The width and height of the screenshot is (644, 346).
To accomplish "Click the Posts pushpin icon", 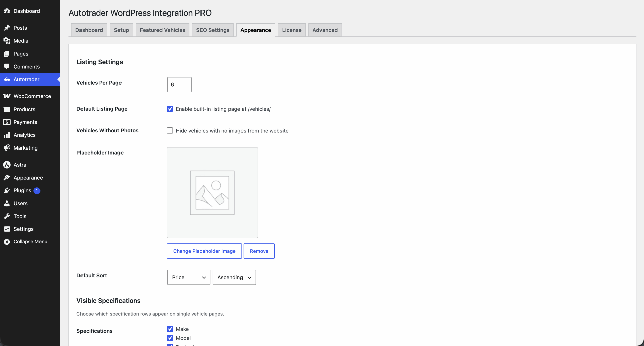I will point(7,28).
